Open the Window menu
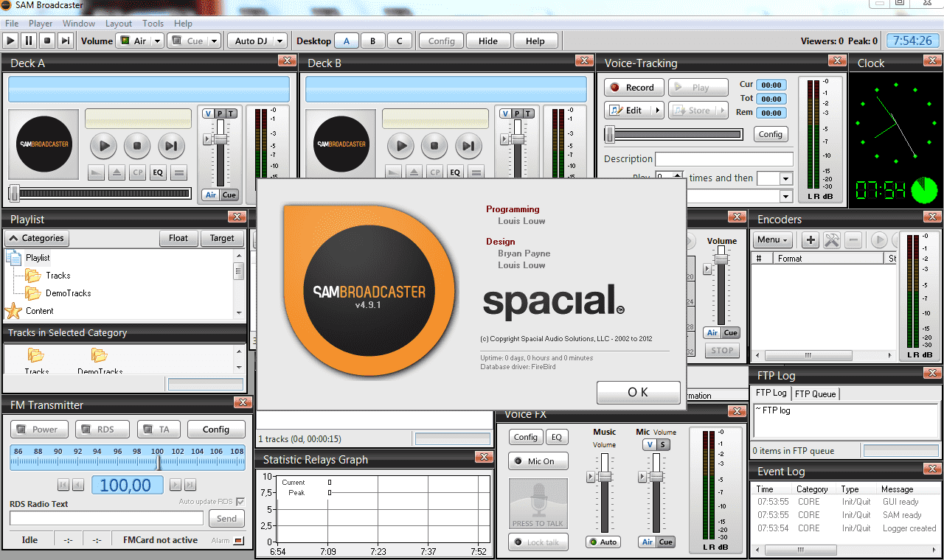The width and height of the screenshot is (944, 560). coord(79,24)
